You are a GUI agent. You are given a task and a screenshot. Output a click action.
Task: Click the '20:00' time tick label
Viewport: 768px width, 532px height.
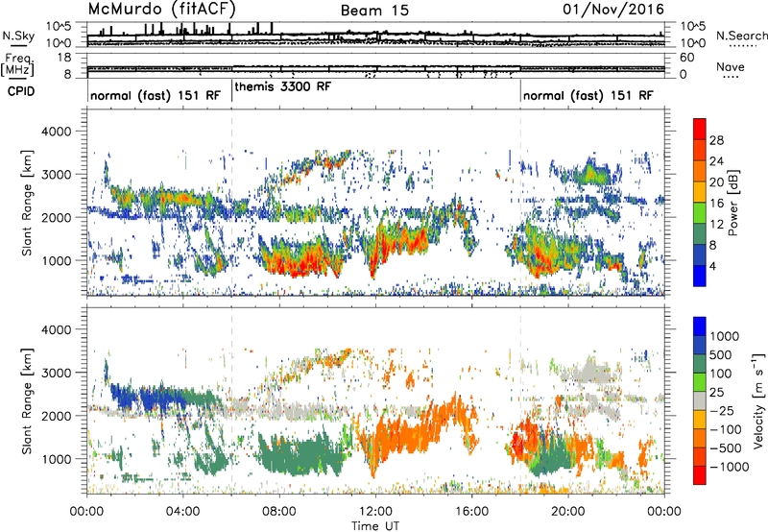[568, 512]
